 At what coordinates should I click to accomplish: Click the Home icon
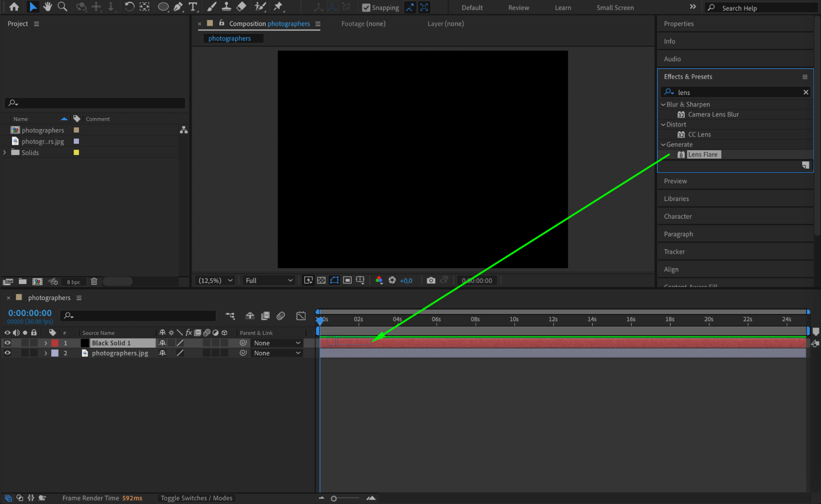[x=14, y=7]
